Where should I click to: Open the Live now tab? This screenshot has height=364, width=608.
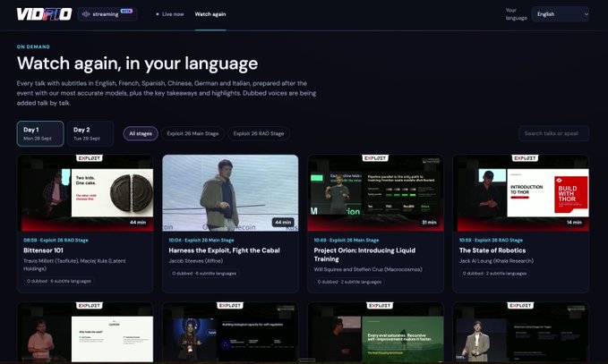click(x=170, y=14)
